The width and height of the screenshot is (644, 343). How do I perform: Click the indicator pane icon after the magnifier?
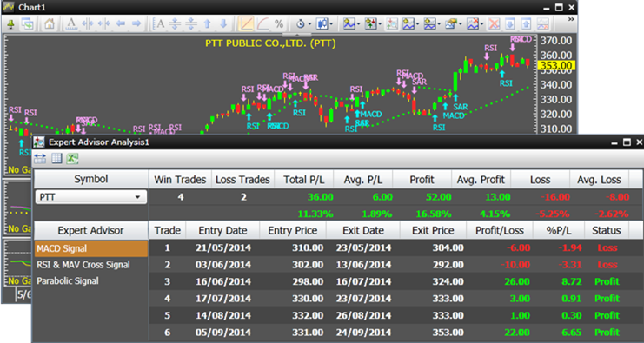(408, 23)
